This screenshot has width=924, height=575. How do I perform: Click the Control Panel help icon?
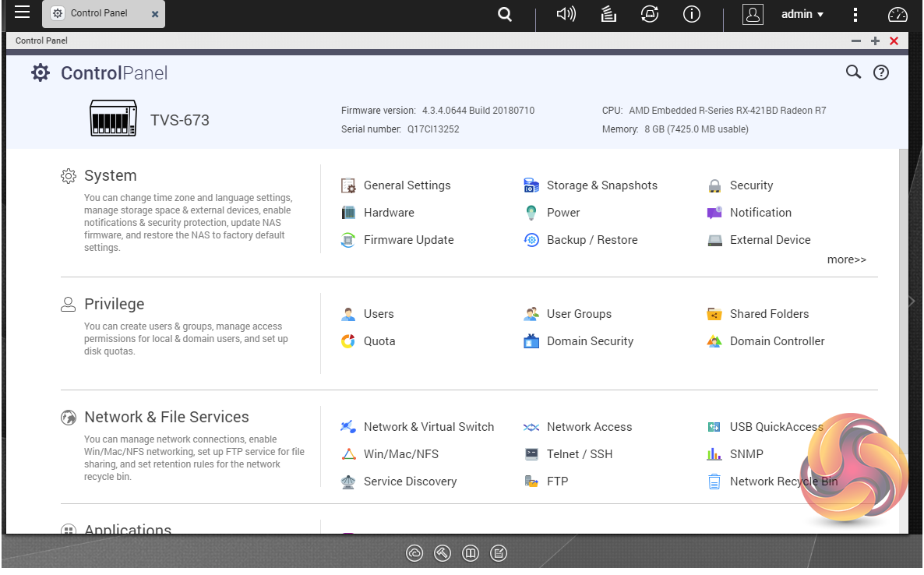[881, 72]
